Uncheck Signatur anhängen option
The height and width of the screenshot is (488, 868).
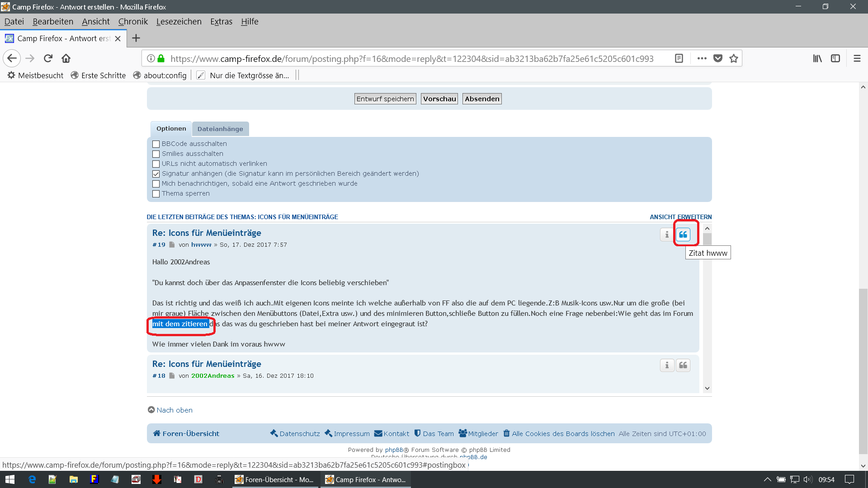[x=156, y=174]
